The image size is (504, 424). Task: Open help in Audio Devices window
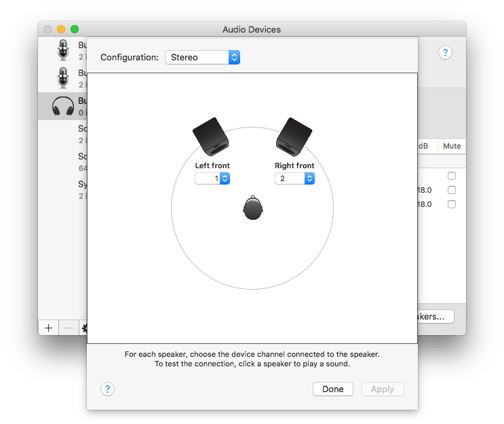tap(445, 52)
